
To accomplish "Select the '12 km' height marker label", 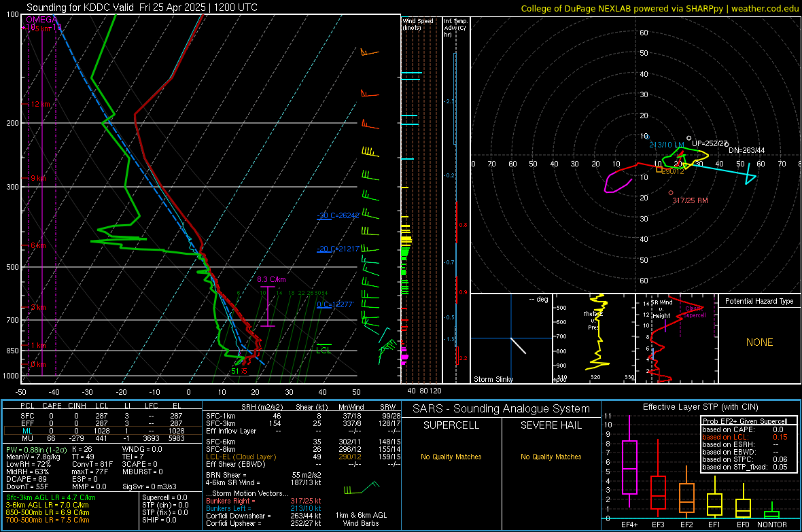I will (41, 105).
